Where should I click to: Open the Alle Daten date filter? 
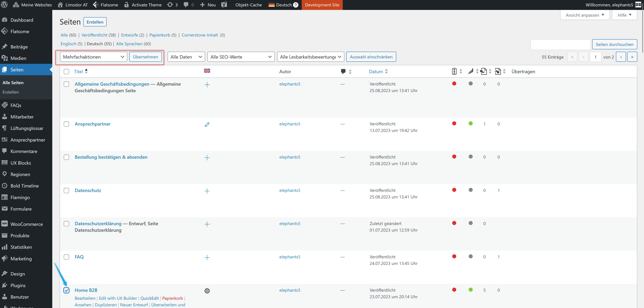186,57
